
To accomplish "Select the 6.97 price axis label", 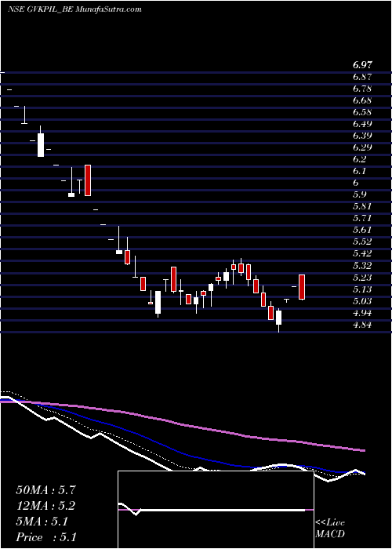I will click(362, 65).
